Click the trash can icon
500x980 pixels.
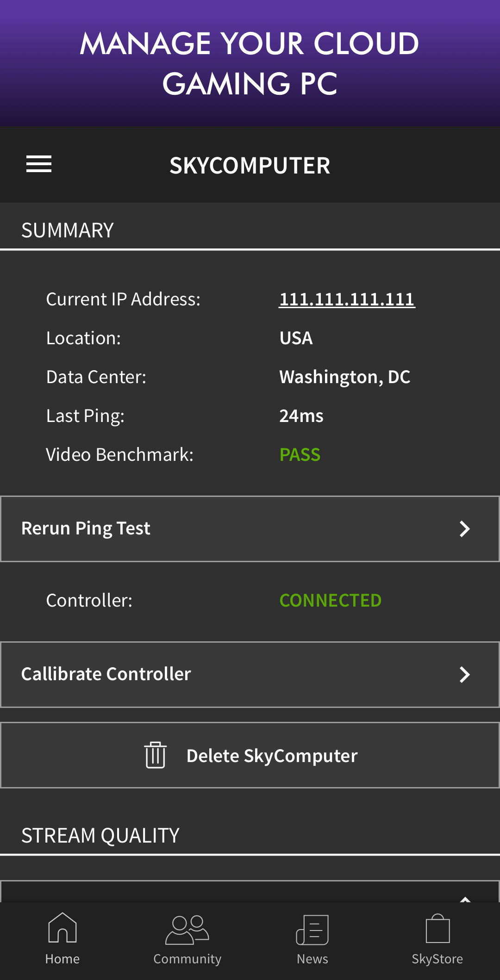156,755
